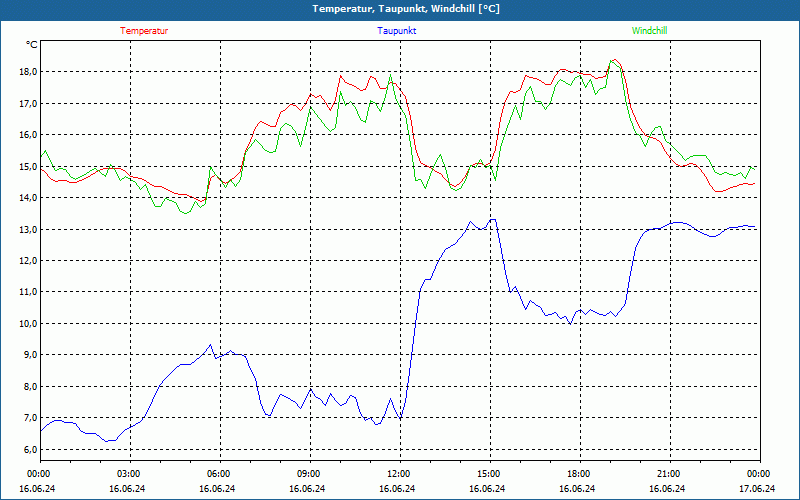
Task: Click the 03:00 time label
Action: (128, 474)
